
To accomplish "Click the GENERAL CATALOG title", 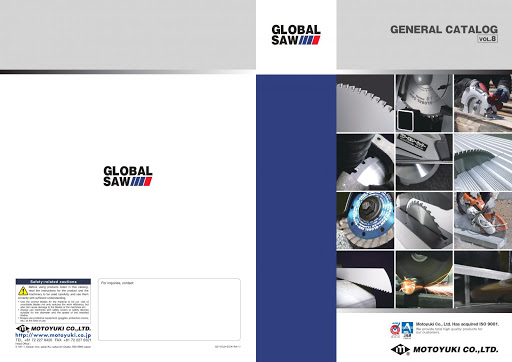I will click(444, 29).
